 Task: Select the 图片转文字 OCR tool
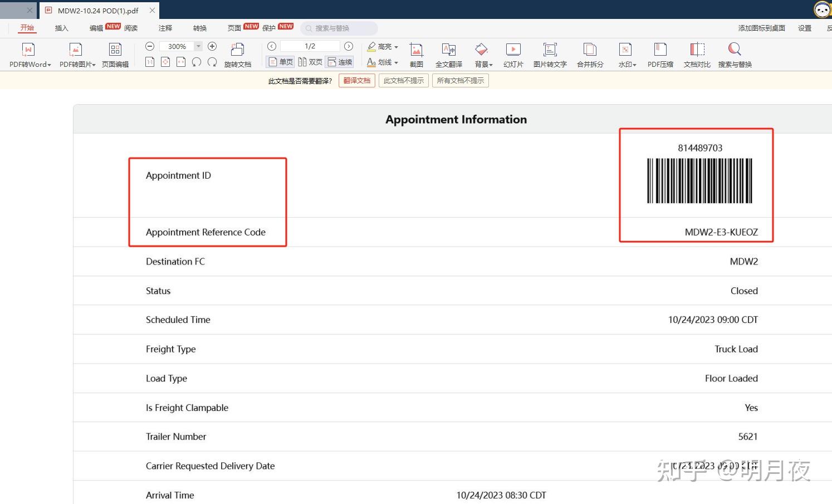pyautogui.click(x=550, y=54)
